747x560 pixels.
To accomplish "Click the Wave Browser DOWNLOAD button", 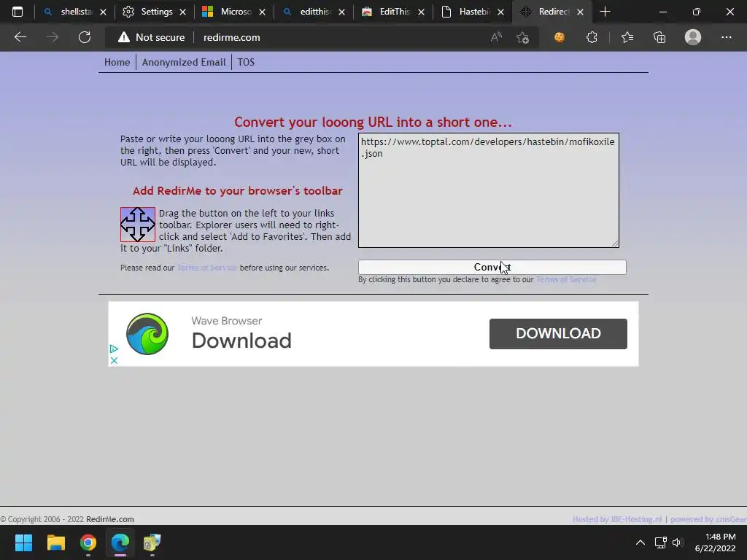I will [x=558, y=334].
